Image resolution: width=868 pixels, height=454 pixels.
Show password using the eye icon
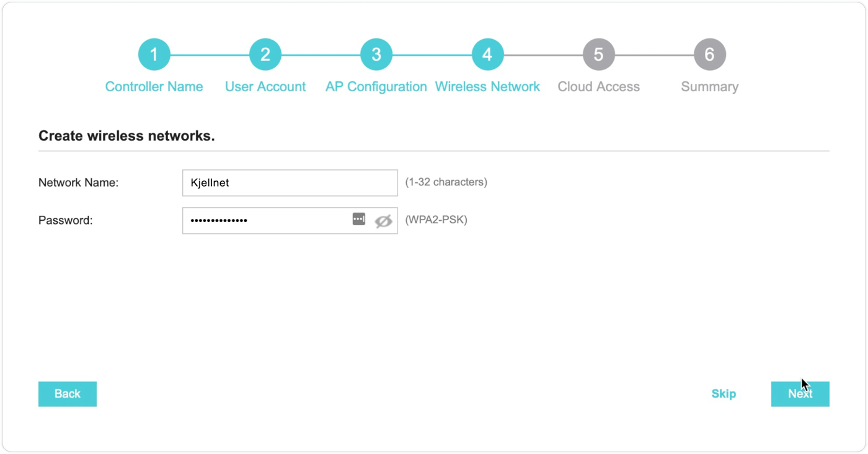pyautogui.click(x=383, y=221)
